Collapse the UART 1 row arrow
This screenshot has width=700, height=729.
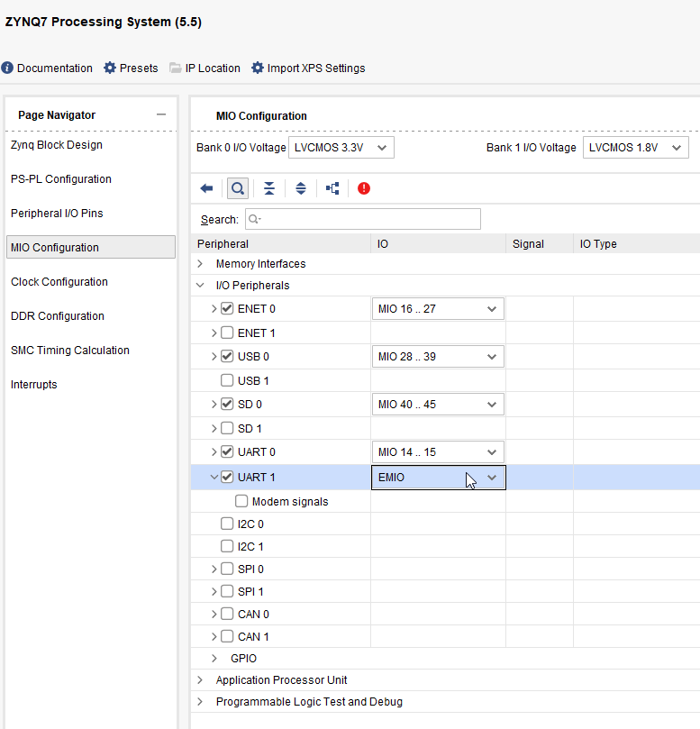pos(214,477)
